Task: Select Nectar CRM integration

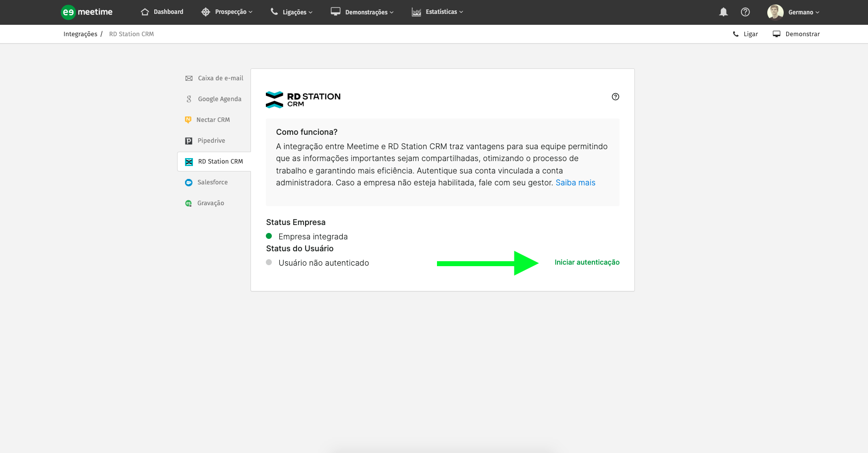Action: coord(214,120)
